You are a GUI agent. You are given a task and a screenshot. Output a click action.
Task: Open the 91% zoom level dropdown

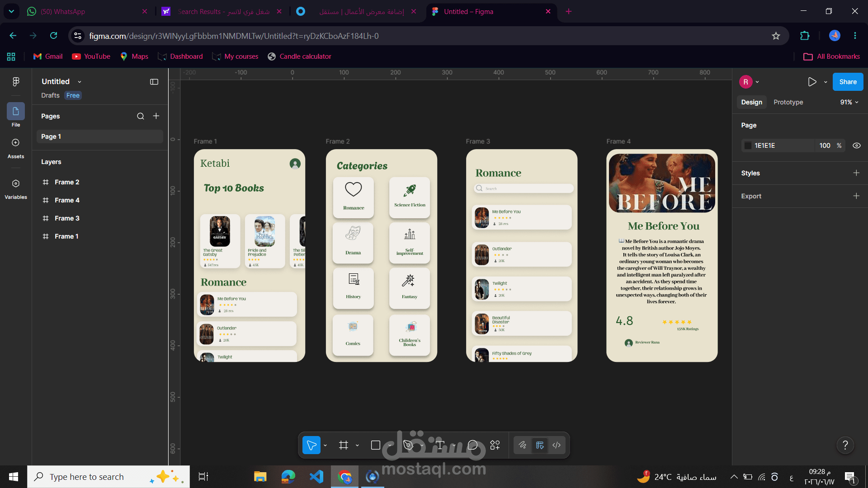(849, 103)
